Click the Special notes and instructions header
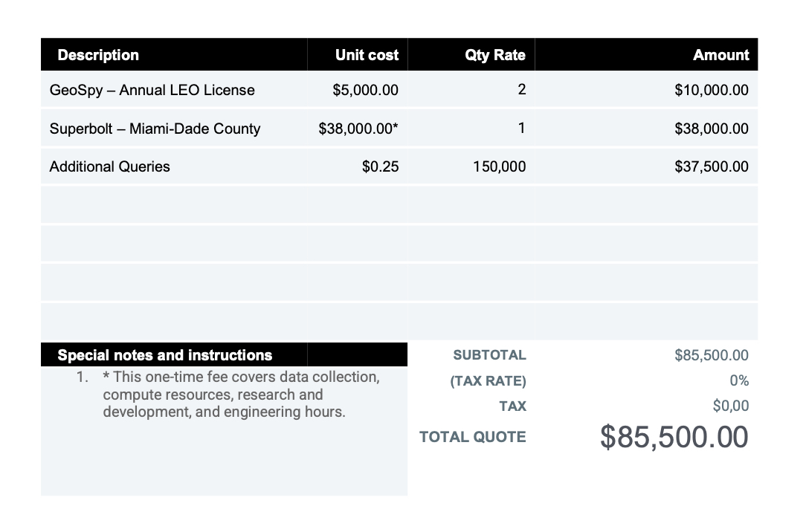 (165, 355)
